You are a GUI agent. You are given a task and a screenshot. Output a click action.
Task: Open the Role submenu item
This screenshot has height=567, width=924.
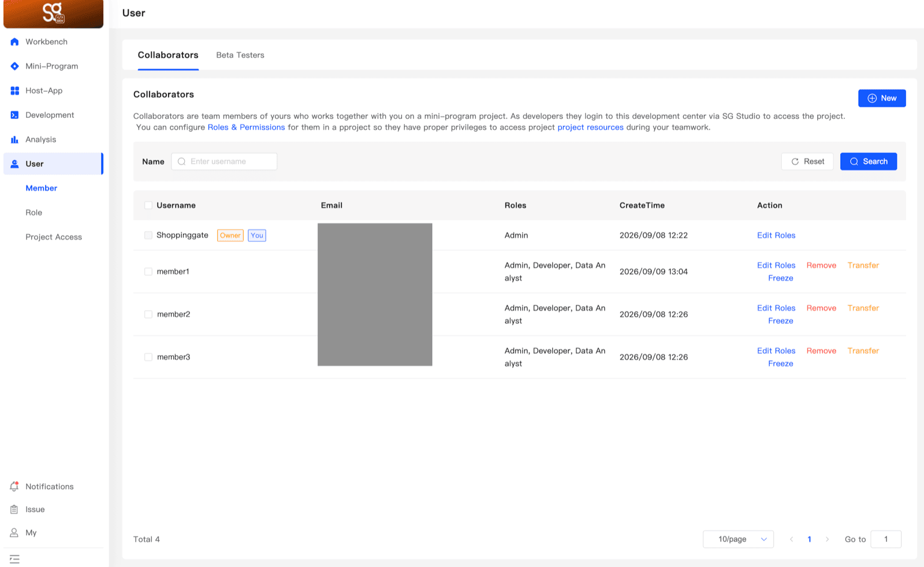point(34,212)
